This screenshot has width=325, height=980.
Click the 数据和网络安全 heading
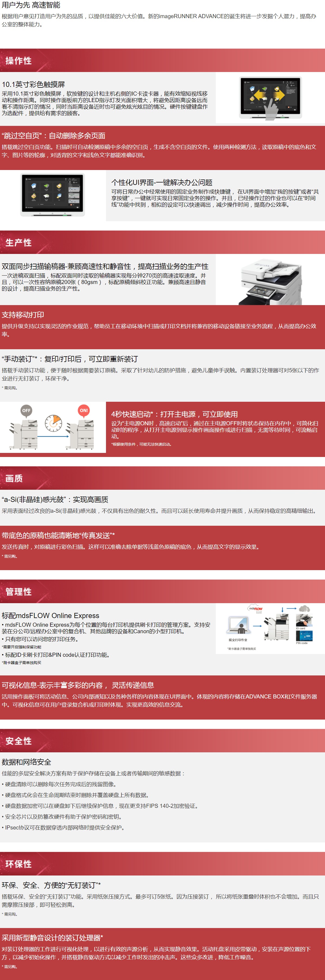pyautogui.click(x=26, y=762)
